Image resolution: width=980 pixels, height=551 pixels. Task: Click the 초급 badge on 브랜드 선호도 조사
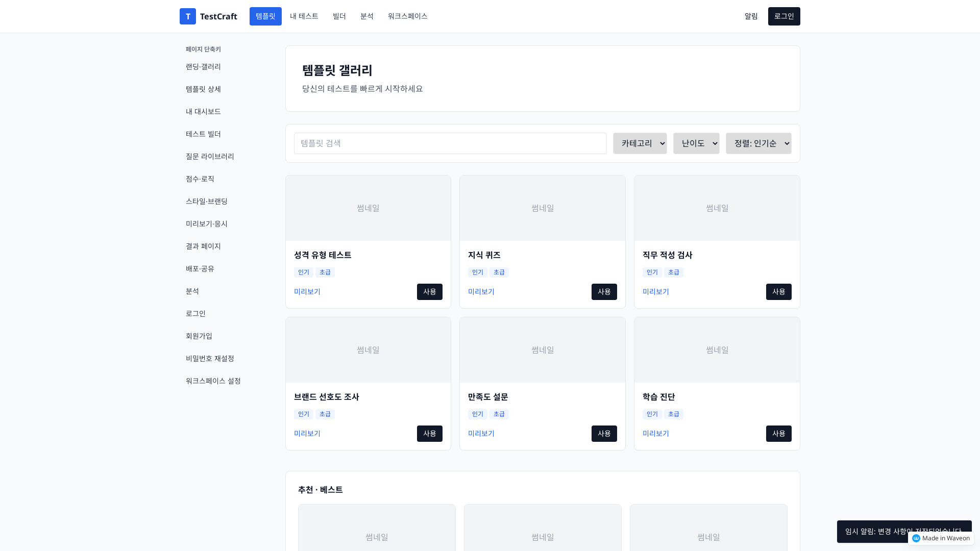coord(325,414)
